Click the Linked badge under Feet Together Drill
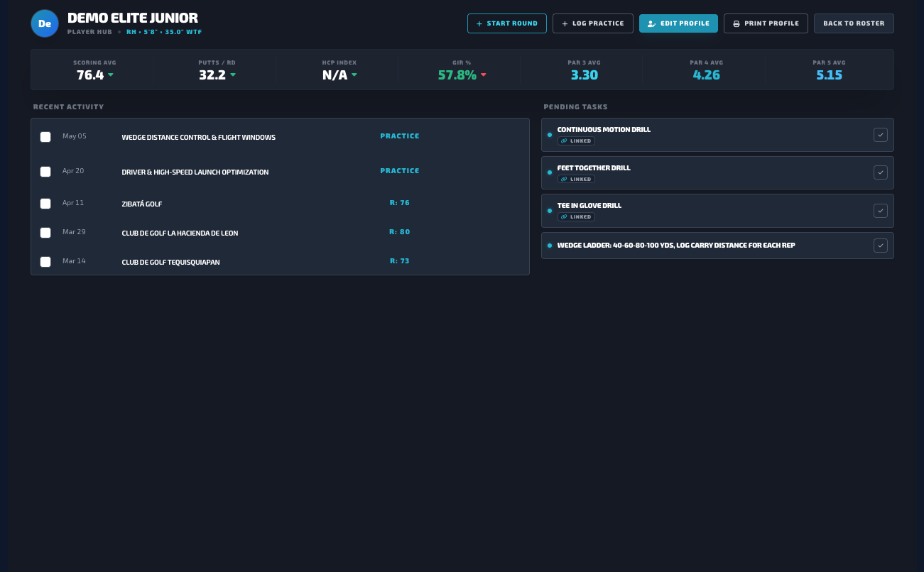 click(x=576, y=179)
